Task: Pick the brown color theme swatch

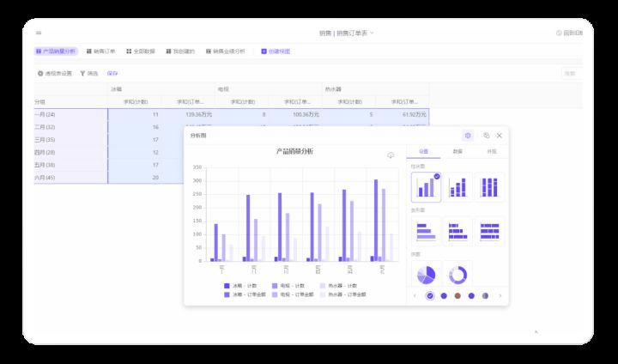Action: pos(457,296)
